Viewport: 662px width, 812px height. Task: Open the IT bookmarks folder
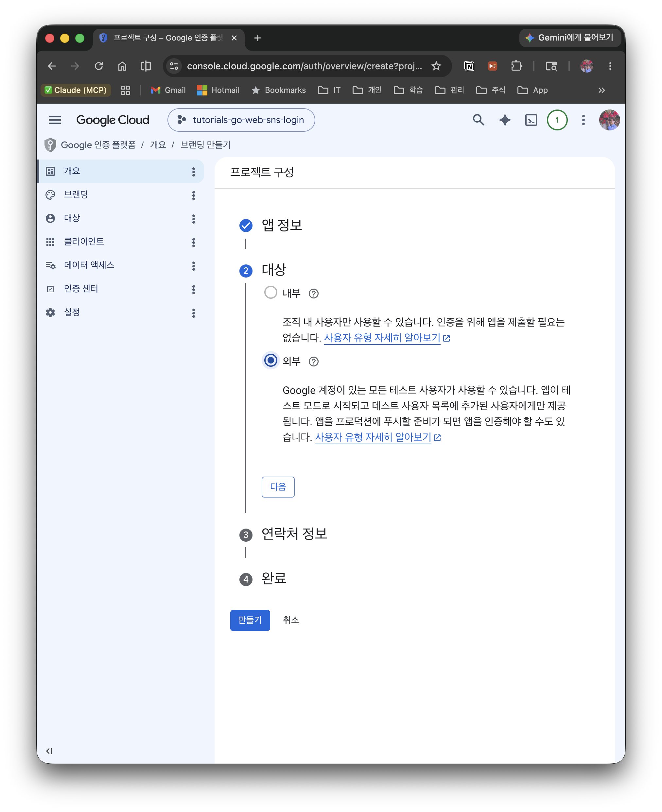[x=329, y=90]
